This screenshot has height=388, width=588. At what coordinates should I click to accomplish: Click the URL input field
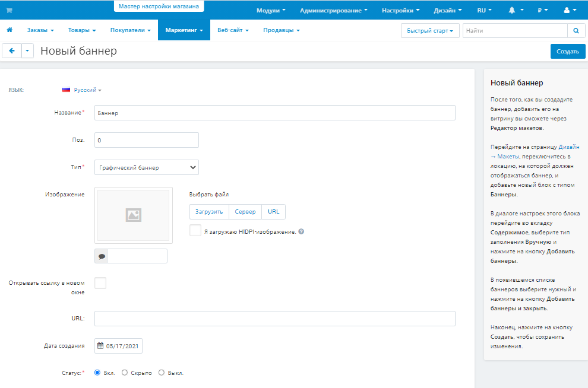(x=274, y=319)
